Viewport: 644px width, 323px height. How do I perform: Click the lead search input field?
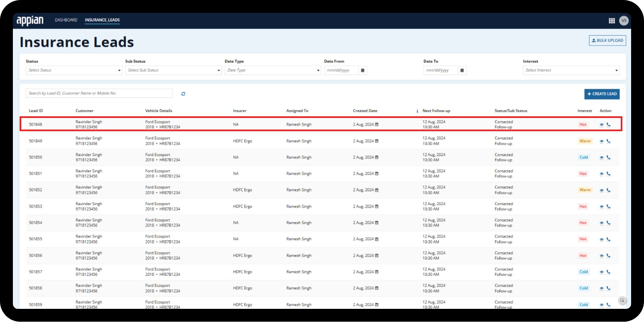coord(99,93)
